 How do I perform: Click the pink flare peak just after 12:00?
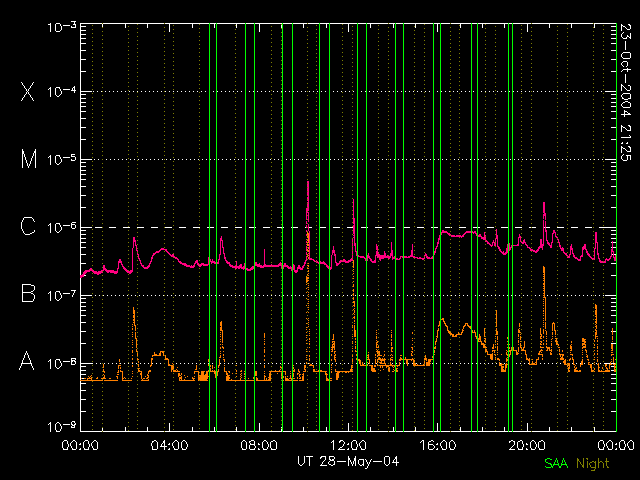point(353,201)
